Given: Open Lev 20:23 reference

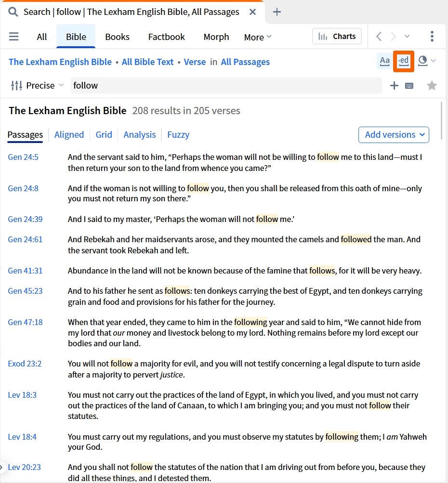Looking at the screenshot, I should 25,467.
